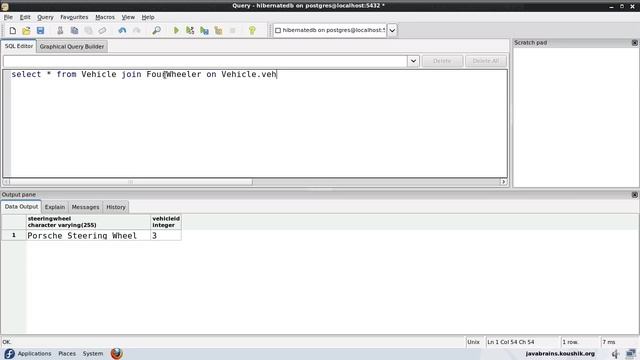This screenshot has width=640, height=360.
Task: Click the steeringwheel column header
Action: click(88, 222)
